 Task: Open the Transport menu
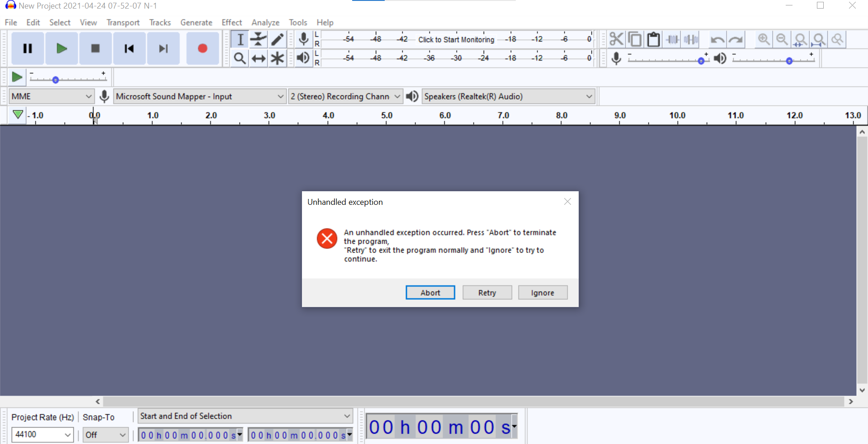pos(123,22)
